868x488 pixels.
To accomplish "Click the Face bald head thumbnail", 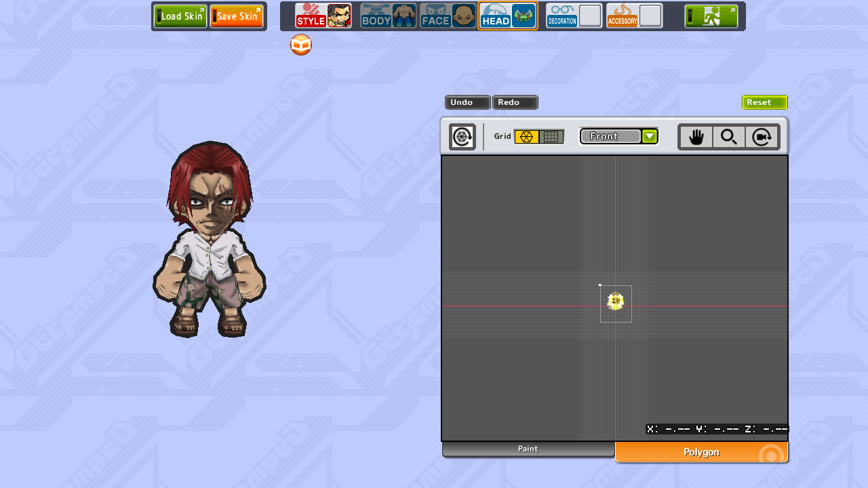I will tap(464, 16).
